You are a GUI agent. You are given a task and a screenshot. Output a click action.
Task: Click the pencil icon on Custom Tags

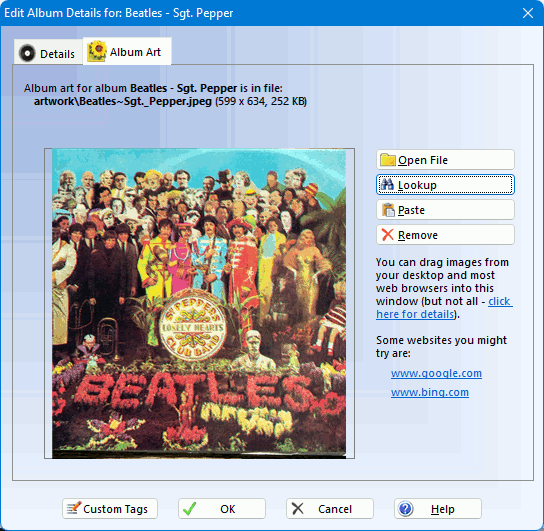coord(74,508)
